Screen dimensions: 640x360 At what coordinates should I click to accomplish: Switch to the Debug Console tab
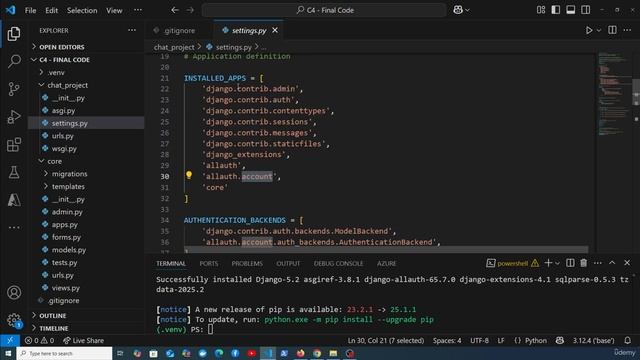pos(338,264)
